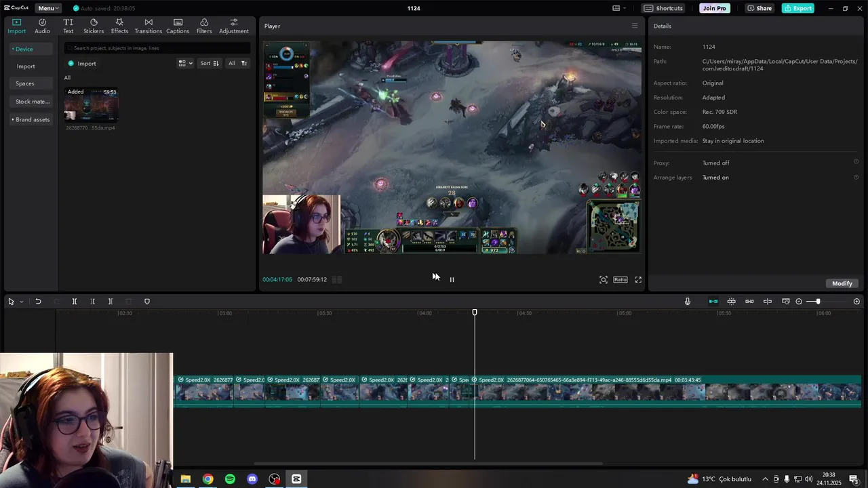The width and height of the screenshot is (868, 488).
Task: Toggle auto snapping
Action: [732, 302]
